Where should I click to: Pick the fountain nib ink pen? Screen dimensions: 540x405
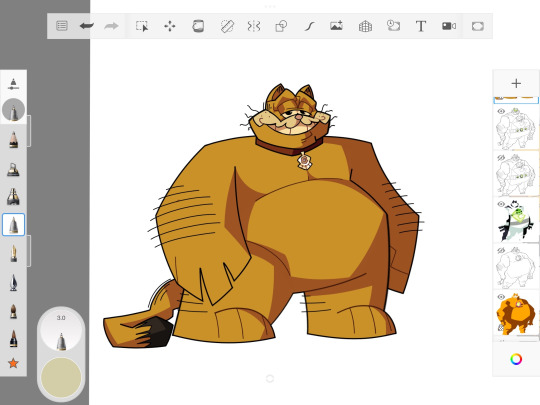point(13,253)
